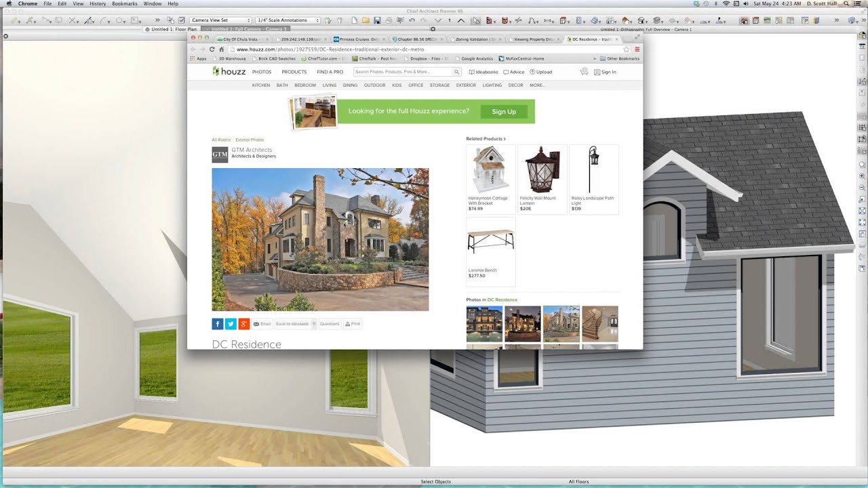Expand hidden tools via left toolbar double chevron
This screenshot has width=868, height=488.
pos(157,20)
